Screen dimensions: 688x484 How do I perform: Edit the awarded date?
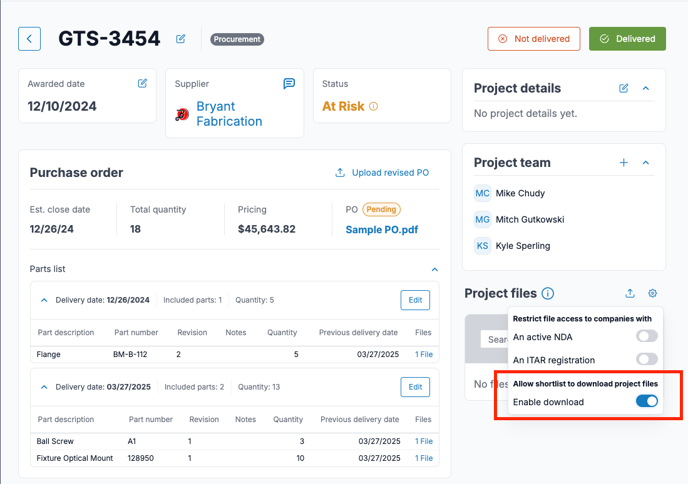pos(142,84)
